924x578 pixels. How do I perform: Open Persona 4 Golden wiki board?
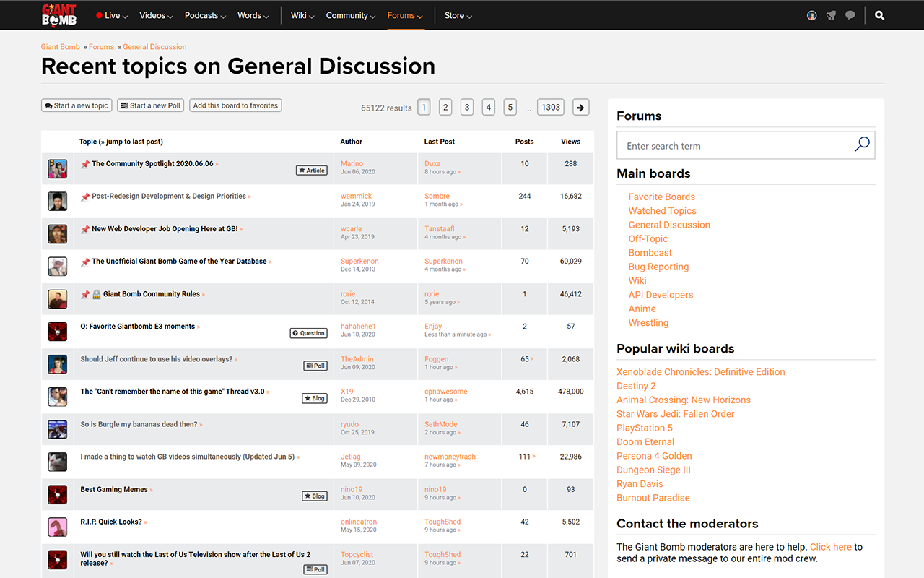pos(654,456)
